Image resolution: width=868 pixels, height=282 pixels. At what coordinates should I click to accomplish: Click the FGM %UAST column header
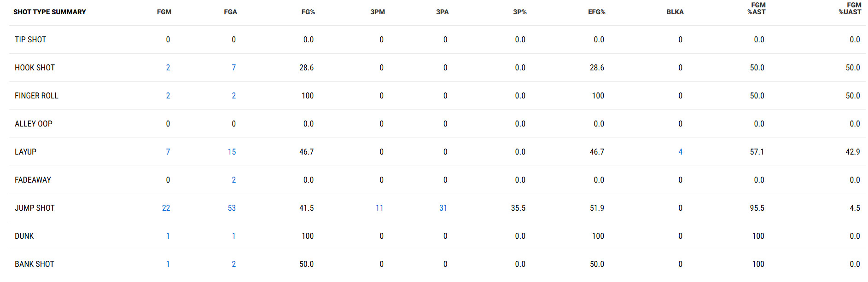click(x=850, y=8)
